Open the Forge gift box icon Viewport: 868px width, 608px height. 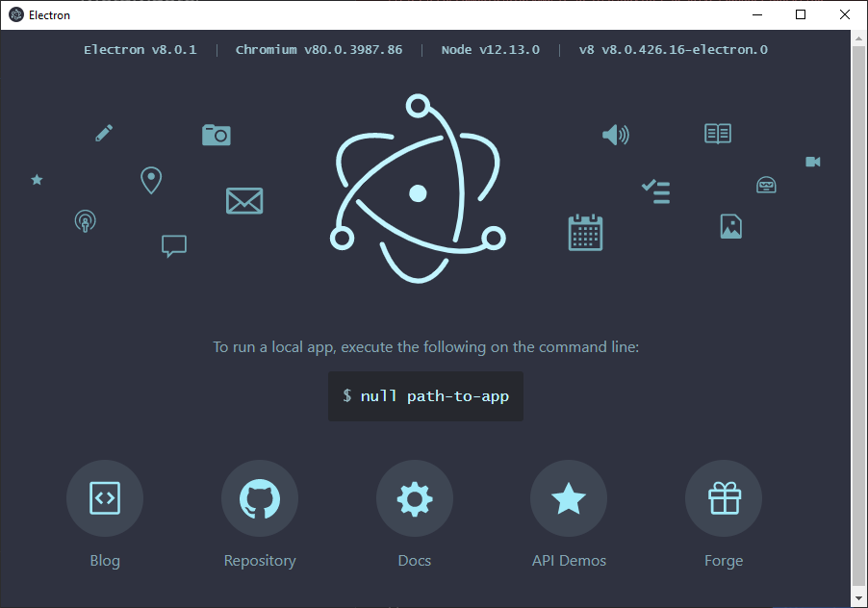click(x=724, y=498)
